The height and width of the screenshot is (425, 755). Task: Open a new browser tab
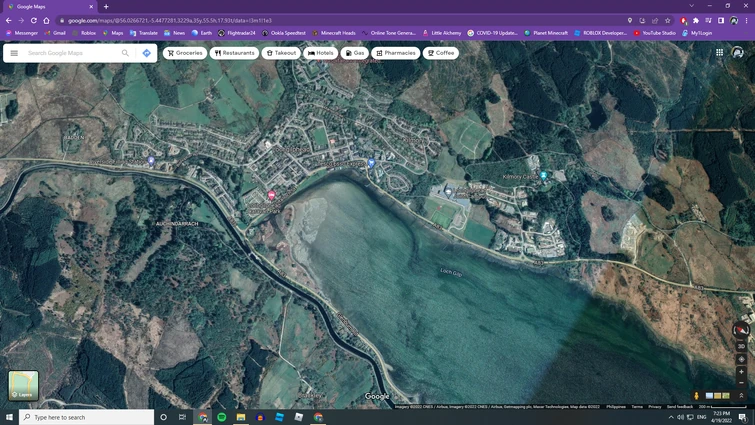[x=106, y=7]
